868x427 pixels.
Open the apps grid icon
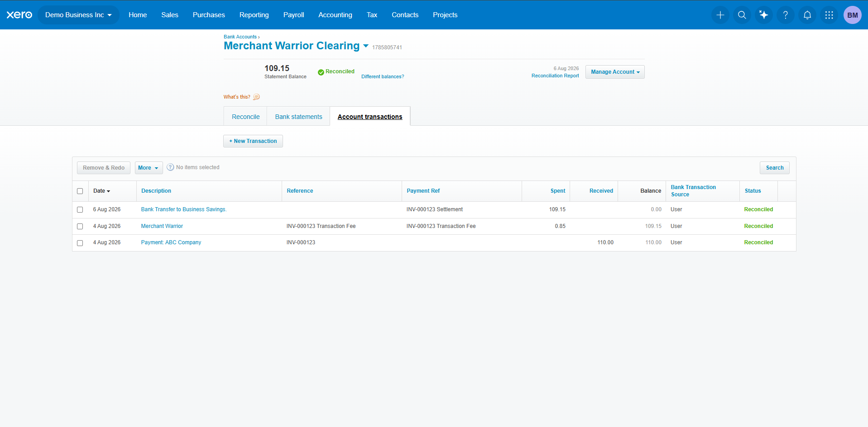(829, 15)
